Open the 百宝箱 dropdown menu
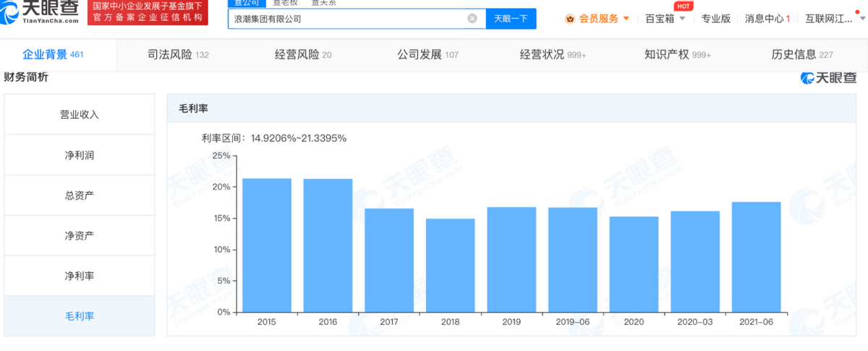Image resolution: width=868 pixels, height=351 pixels. [x=665, y=19]
